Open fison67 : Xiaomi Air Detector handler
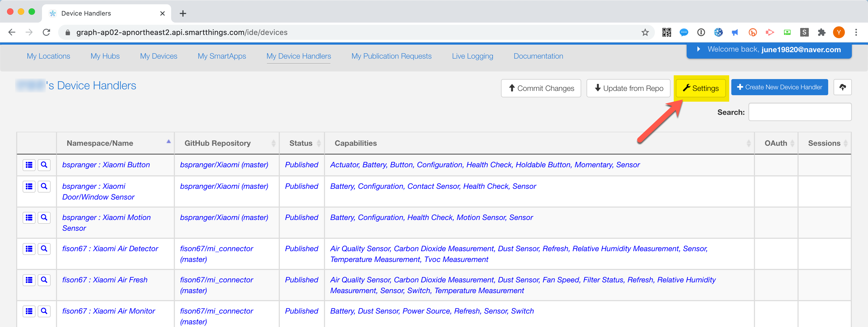 click(x=110, y=248)
